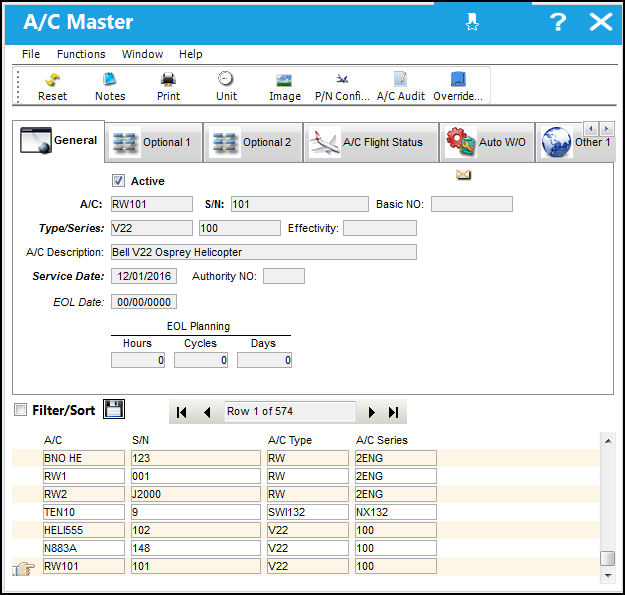This screenshot has width=625, height=595.
Task: Toggle the Active checkbox
Action: point(118,181)
